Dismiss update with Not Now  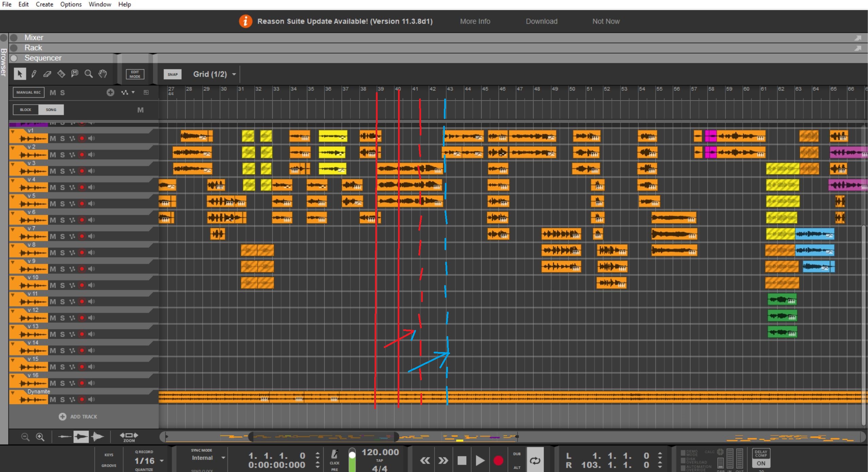tap(606, 21)
